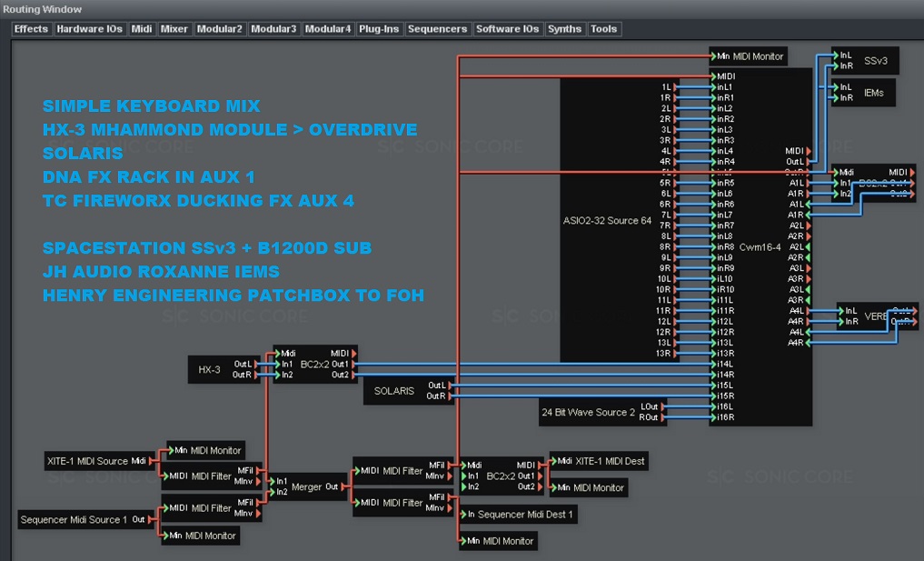The image size is (924, 561).
Task: Open the Modular3 menu
Action: 273,29
